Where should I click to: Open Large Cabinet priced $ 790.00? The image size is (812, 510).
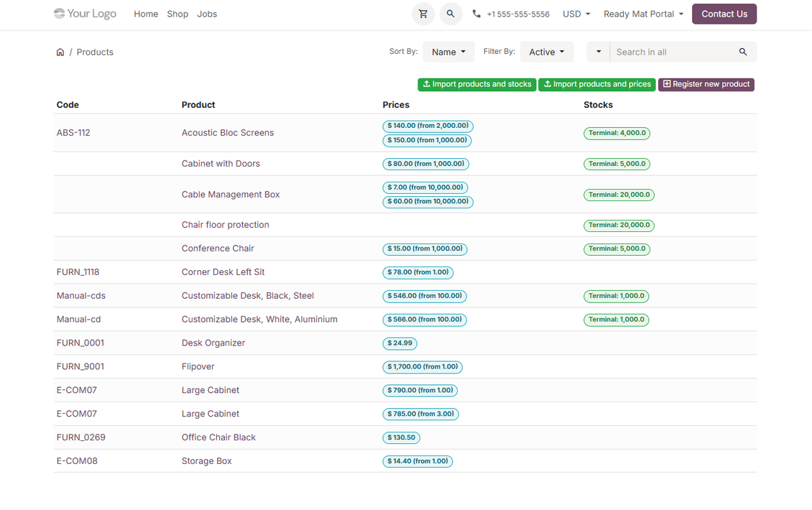pyautogui.click(x=211, y=390)
